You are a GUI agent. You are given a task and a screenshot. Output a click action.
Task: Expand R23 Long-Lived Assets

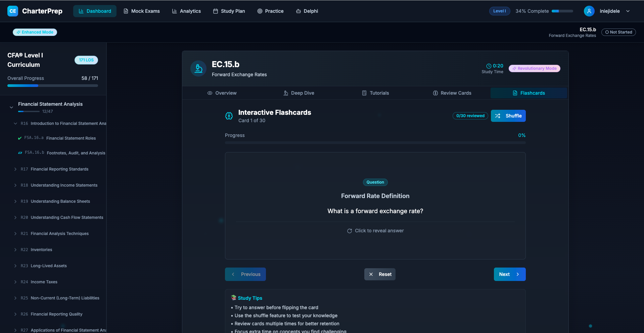coord(15,266)
